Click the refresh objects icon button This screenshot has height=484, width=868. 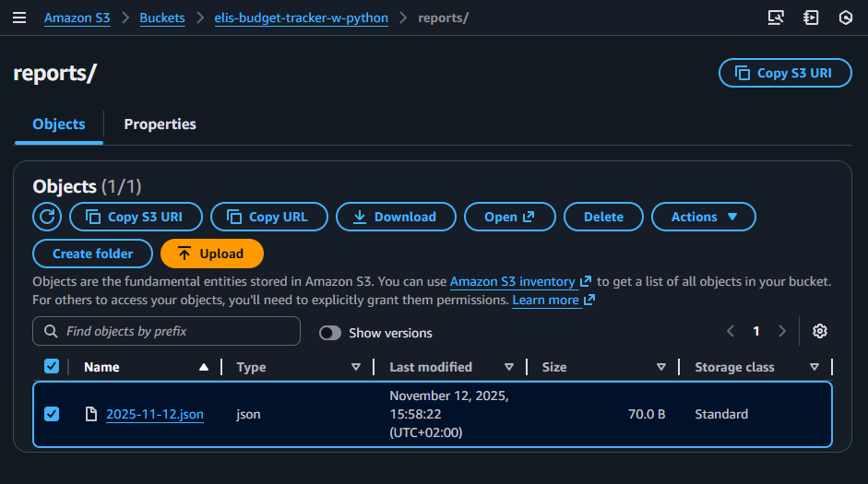pos(47,217)
